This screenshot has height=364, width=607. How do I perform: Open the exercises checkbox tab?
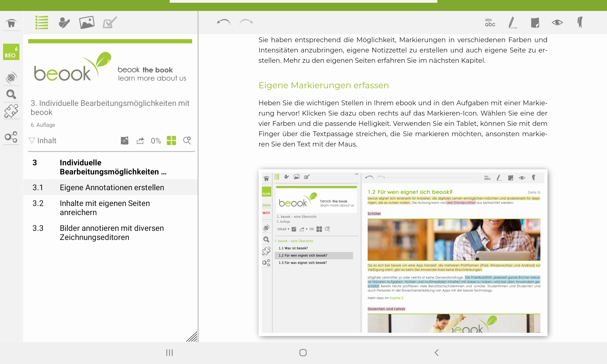pos(110,22)
